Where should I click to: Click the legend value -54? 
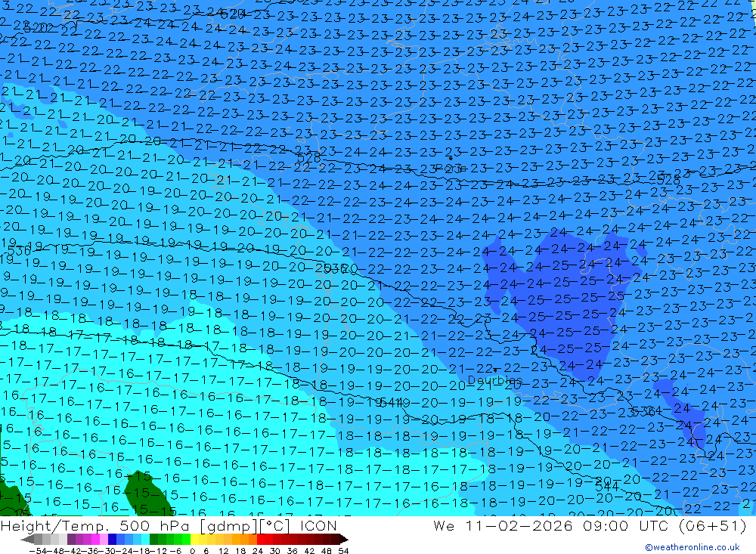(x=38, y=551)
